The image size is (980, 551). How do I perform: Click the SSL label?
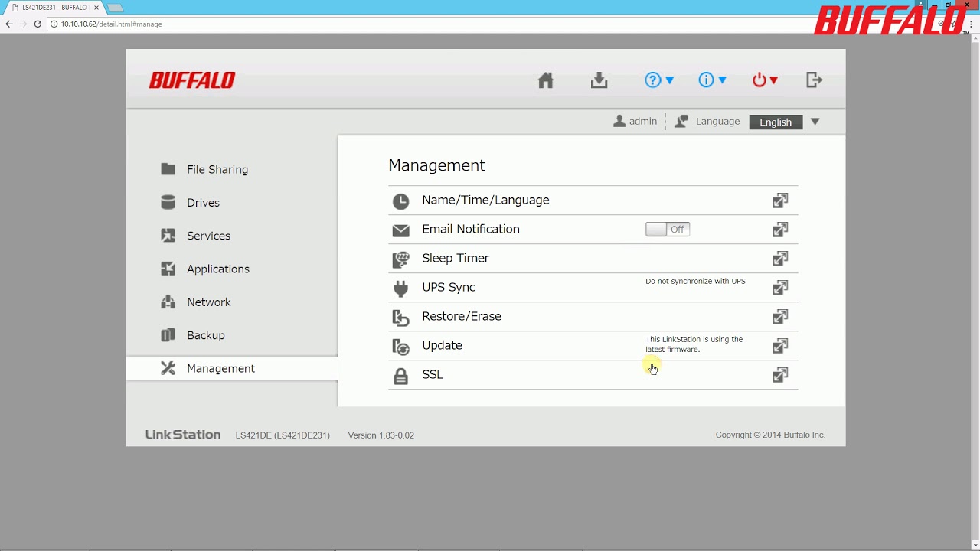433,374
